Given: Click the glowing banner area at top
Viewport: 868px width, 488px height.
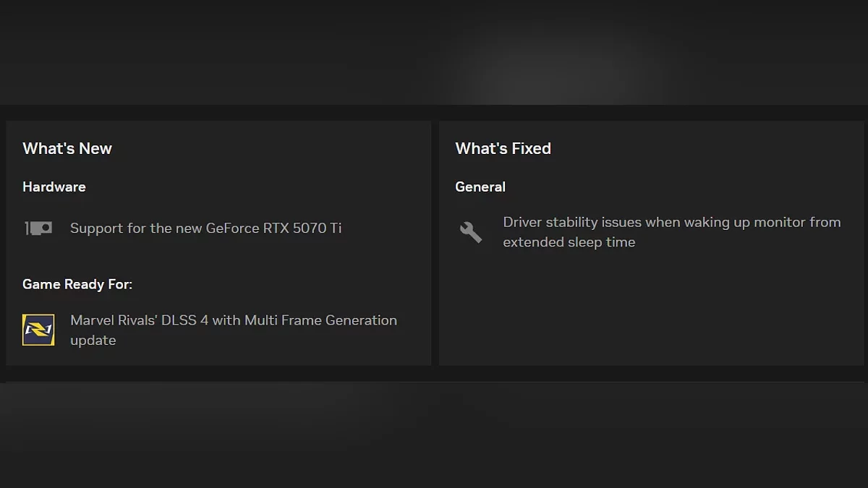Looking at the screenshot, I should tap(557, 65).
